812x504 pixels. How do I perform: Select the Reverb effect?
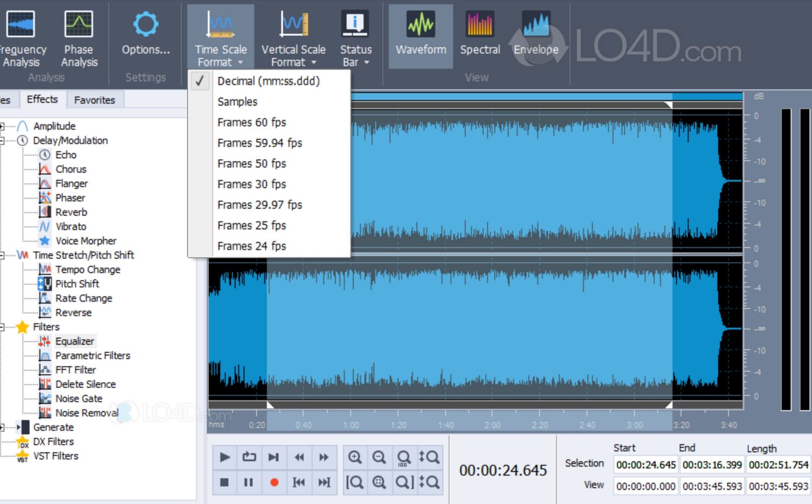click(x=71, y=212)
